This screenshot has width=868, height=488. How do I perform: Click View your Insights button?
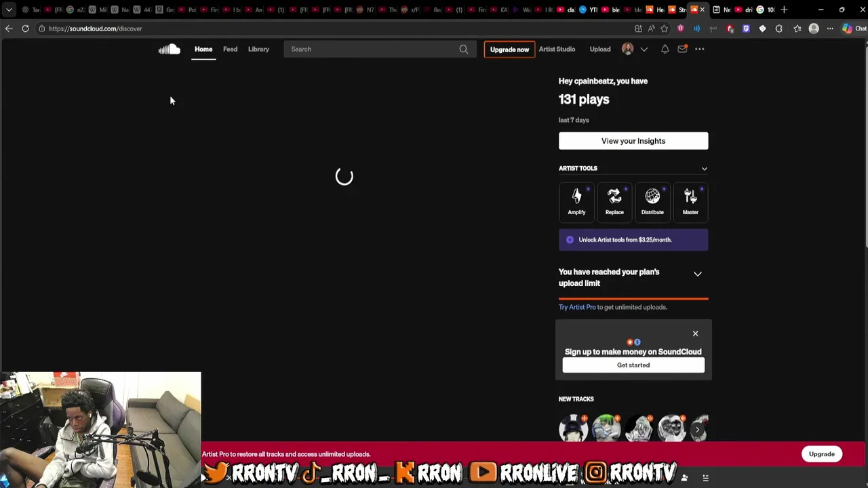633,141
